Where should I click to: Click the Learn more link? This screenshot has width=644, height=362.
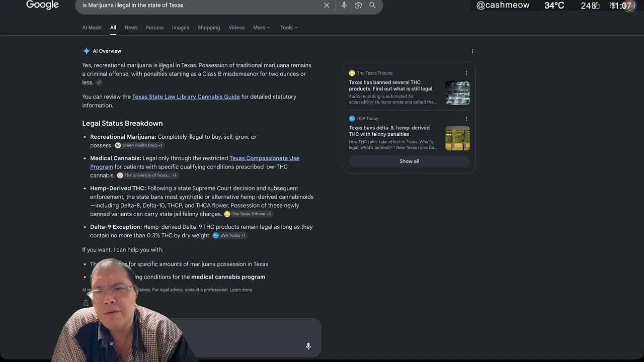click(241, 290)
